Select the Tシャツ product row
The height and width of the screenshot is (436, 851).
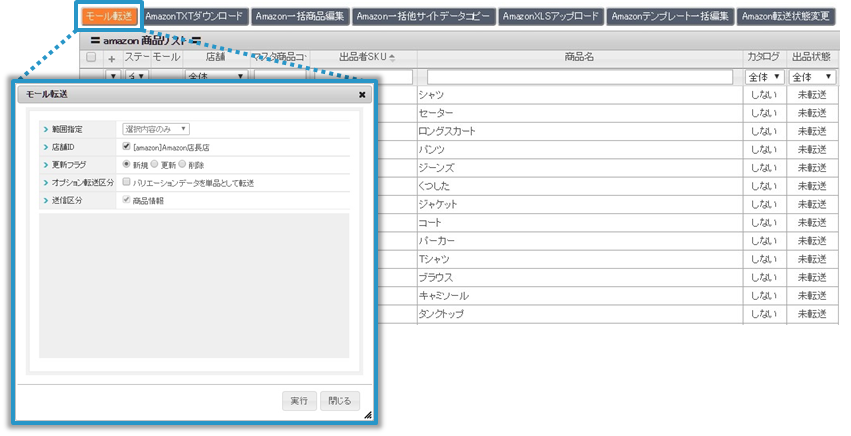(x=580, y=260)
